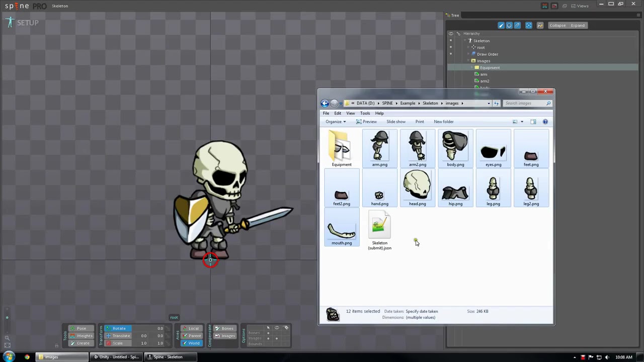This screenshot has width=644, height=362.
Task: Open the Tools menu in Explorer
Action: 365,113
